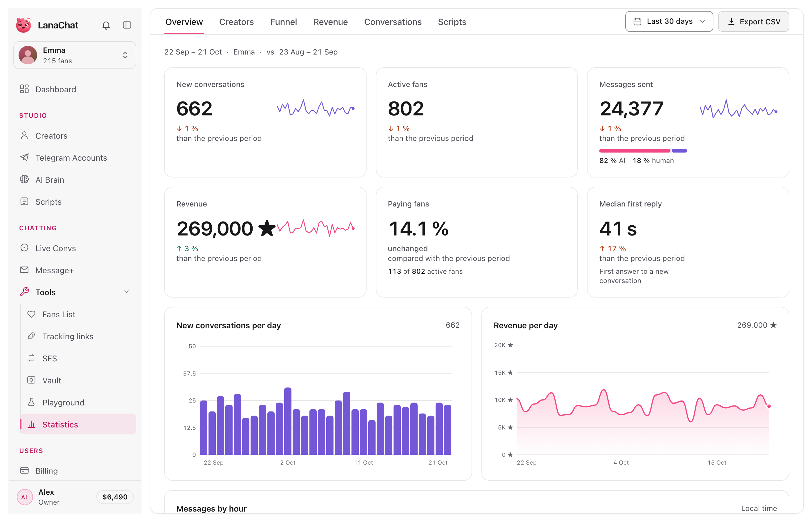The height and width of the screenshot is (522, 812).
Task: Click the 41 s median reply value
Action: pos(618,229)
